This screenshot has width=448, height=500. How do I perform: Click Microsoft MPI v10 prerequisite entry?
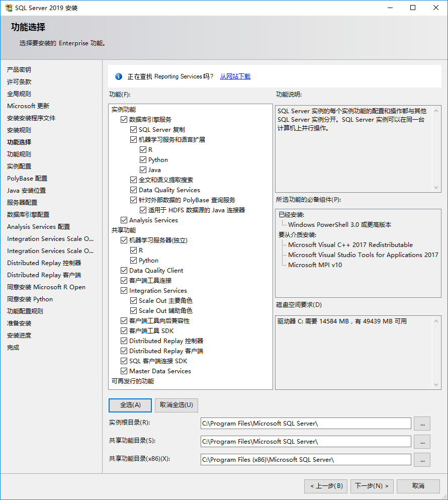coord(315,265)
